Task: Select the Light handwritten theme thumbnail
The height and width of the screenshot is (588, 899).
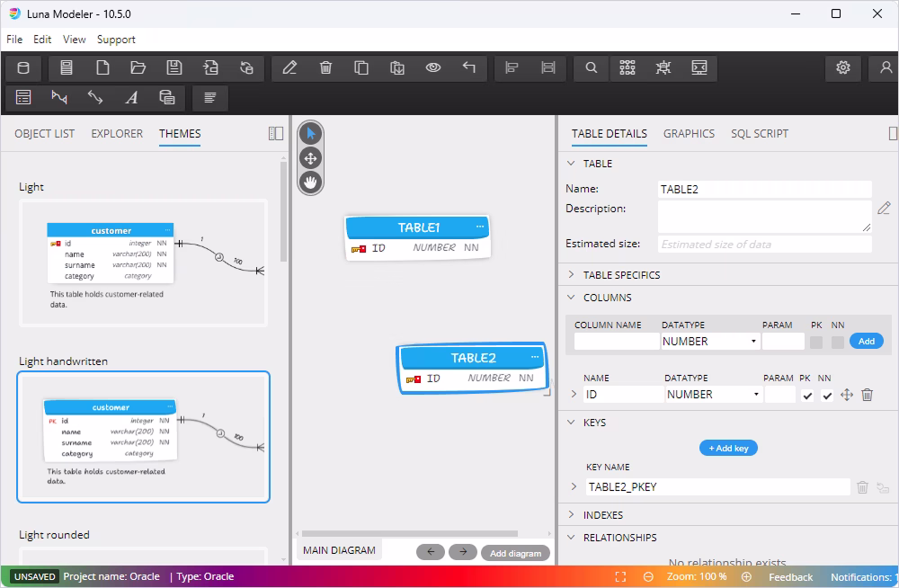Action: 143,437
